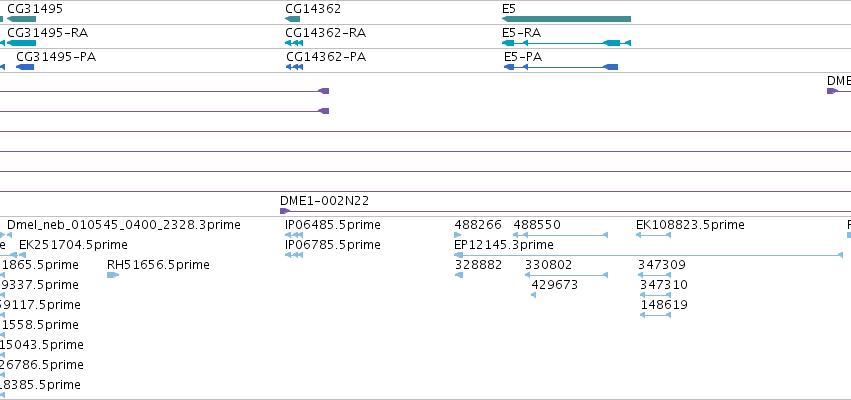Click the CG14362-RA transcript arrows
The width and height of the screenshot is (851, 400).
coord(294,43)
